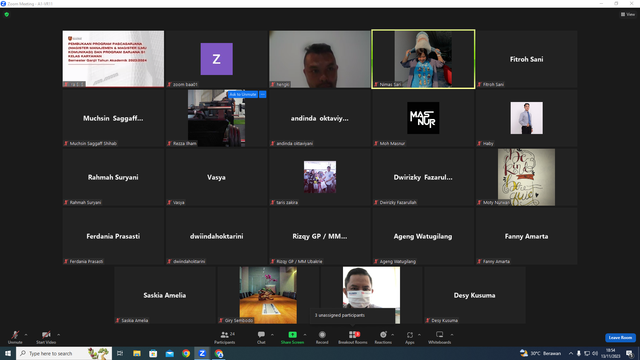Select Fanny Amarta tile
The height and width of the screenshot is (360, 640).
coord(527,236)
